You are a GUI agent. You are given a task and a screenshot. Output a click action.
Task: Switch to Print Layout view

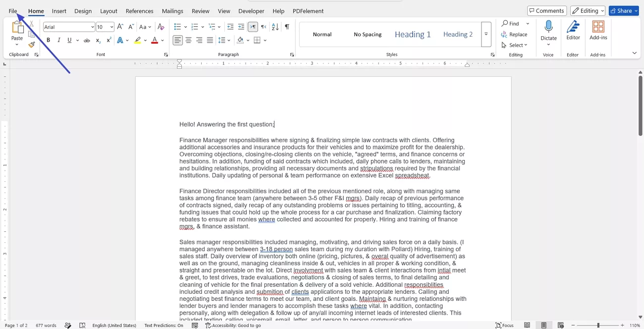(x=544, y=326)
